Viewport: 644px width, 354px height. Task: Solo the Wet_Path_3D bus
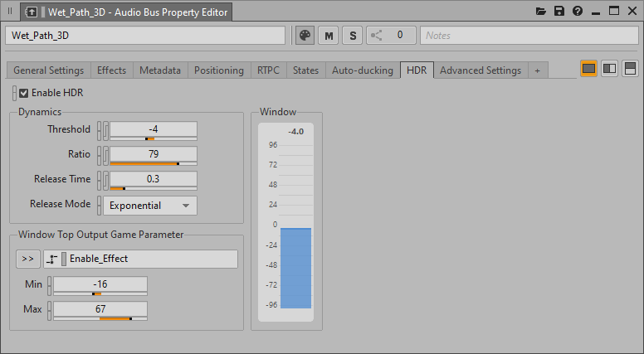353,36
